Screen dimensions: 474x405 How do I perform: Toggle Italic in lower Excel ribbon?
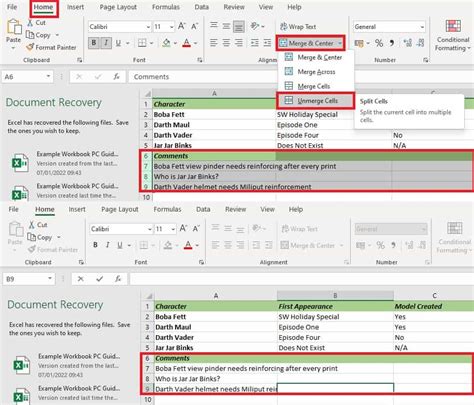click(x=108, y=245)
